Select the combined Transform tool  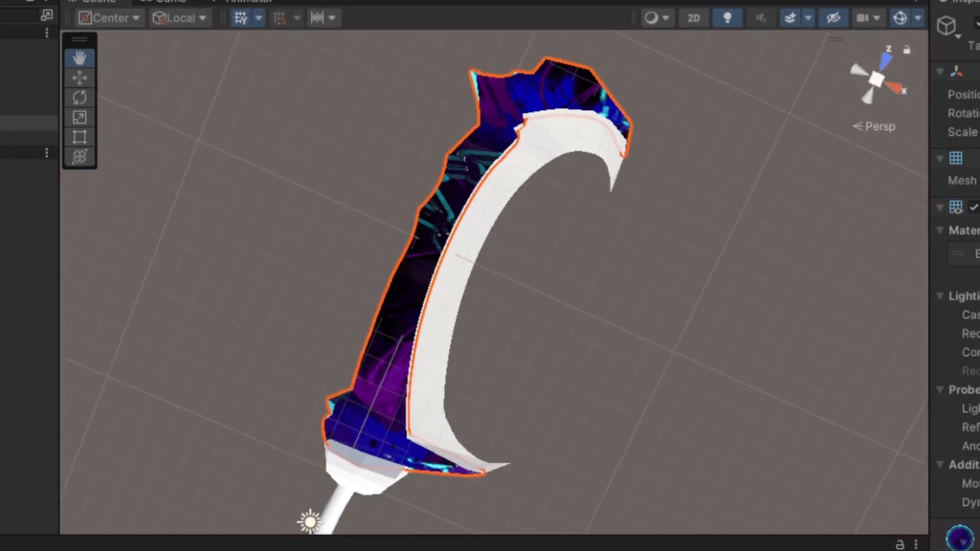(x=79, y=156)
